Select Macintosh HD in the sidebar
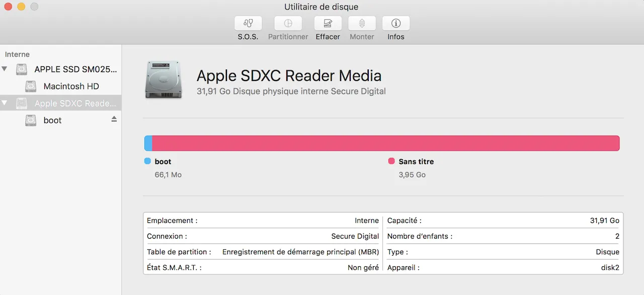Screen dimensions: 644x295 pyautogui.click(x=71, y=86)
